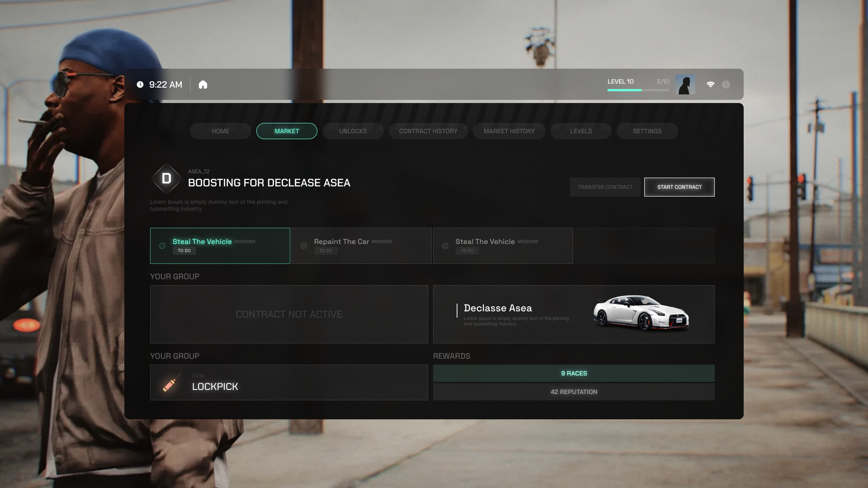
Task: Go to the Market History tab
Action: click(509, 131)
